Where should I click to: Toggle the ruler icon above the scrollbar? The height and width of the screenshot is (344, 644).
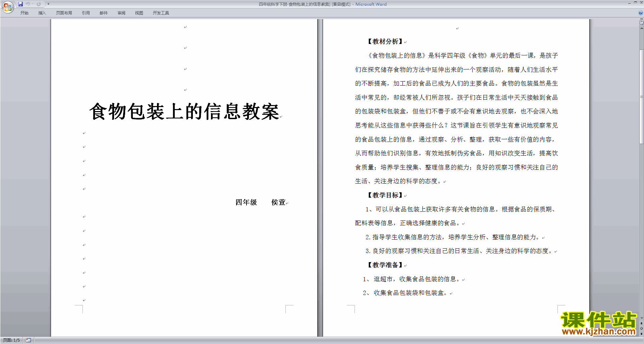641,23
